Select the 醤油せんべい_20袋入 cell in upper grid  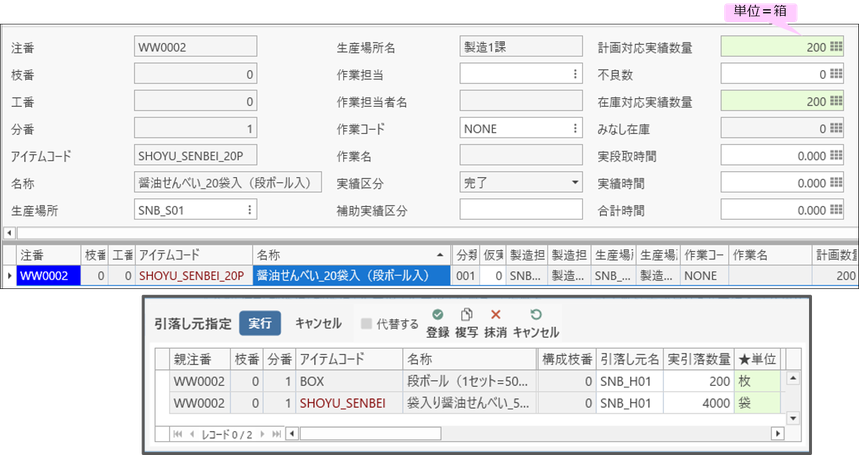coord(352,275)
